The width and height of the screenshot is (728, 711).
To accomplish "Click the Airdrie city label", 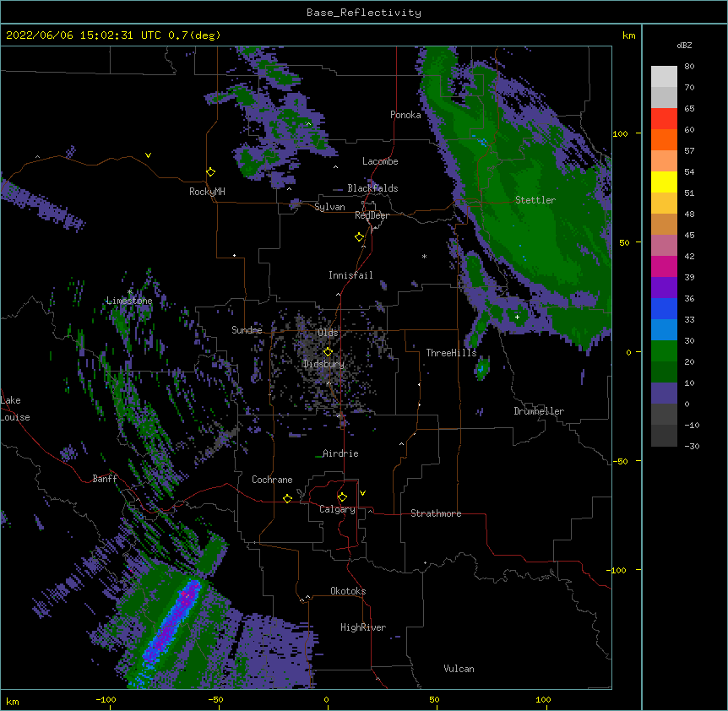I will (340, 453).
